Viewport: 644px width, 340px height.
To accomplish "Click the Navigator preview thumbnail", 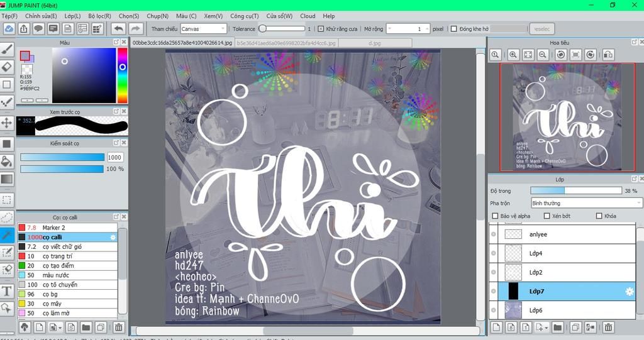I will tap(567, 117).
